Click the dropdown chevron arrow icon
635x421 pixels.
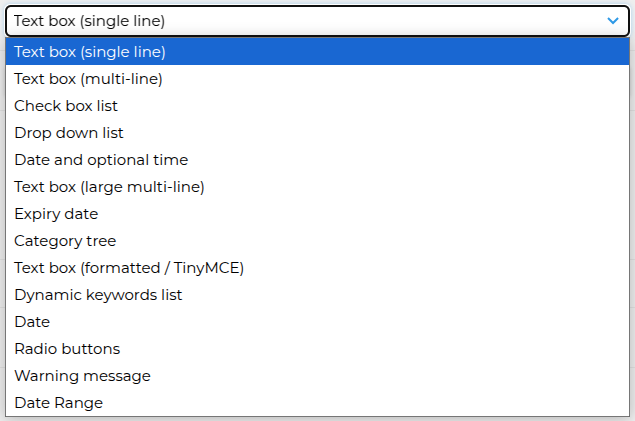613,20
